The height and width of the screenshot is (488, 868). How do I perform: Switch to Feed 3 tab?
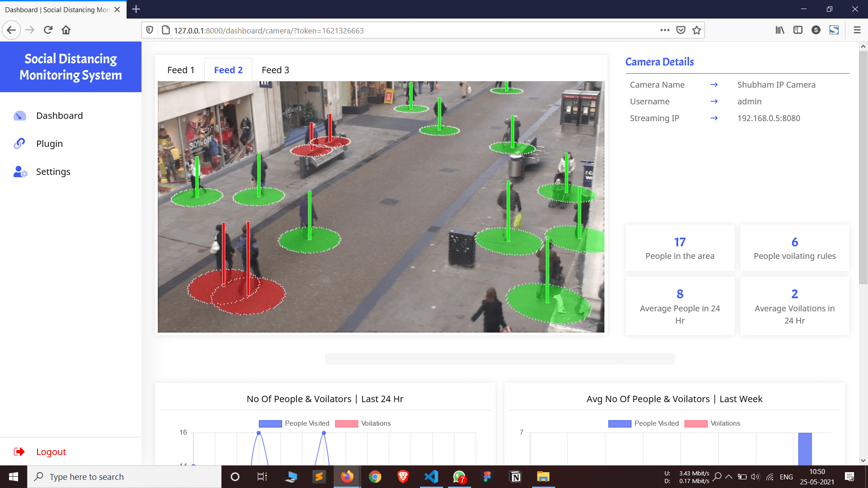tap(275, 70)
